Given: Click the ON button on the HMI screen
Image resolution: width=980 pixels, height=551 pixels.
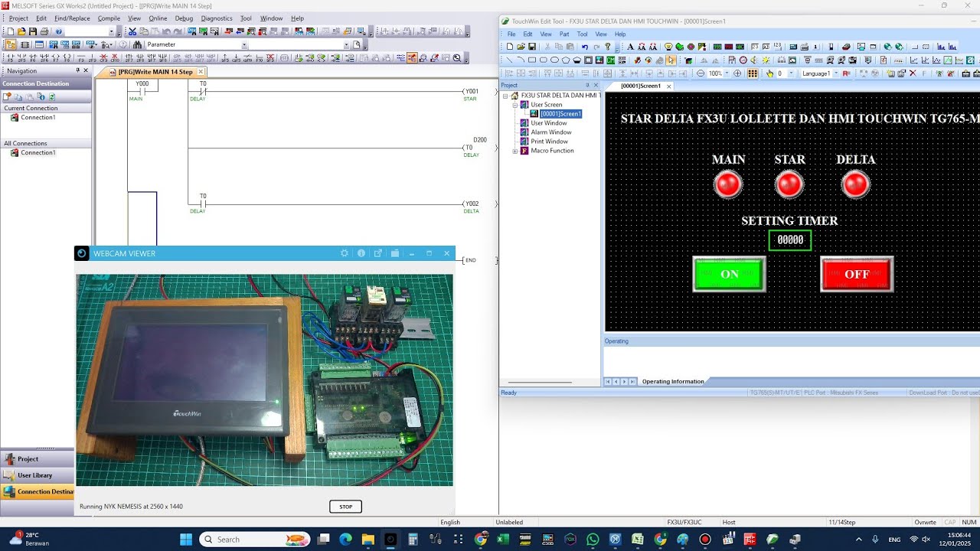Looking at the screenshot, I should [x=729, y=274].
